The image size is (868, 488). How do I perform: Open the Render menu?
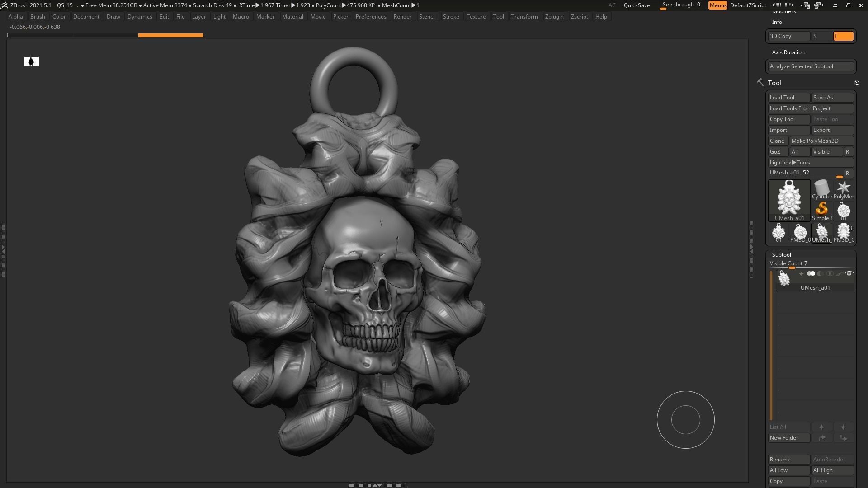(x=402, y=17)
